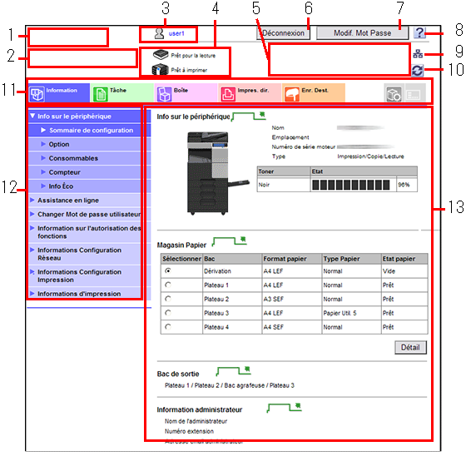Screen dimensions: 466x476
Task: Click the Type Papier column header
Action: (x=351, y=259)
